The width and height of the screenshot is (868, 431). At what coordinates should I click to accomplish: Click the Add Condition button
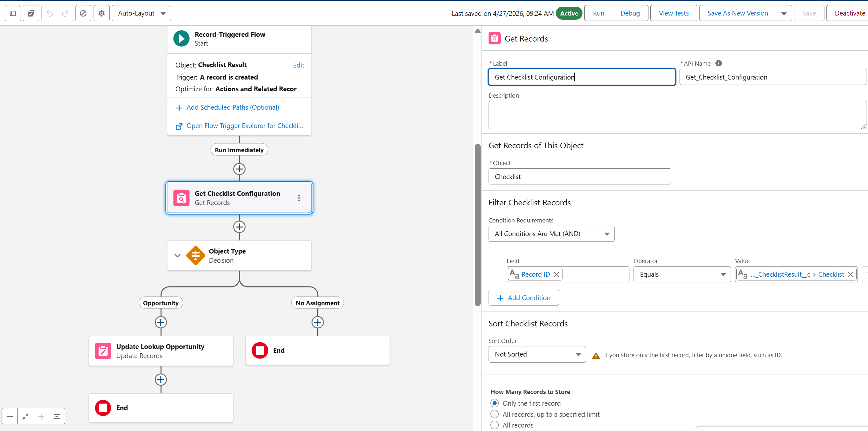[523, 298]
